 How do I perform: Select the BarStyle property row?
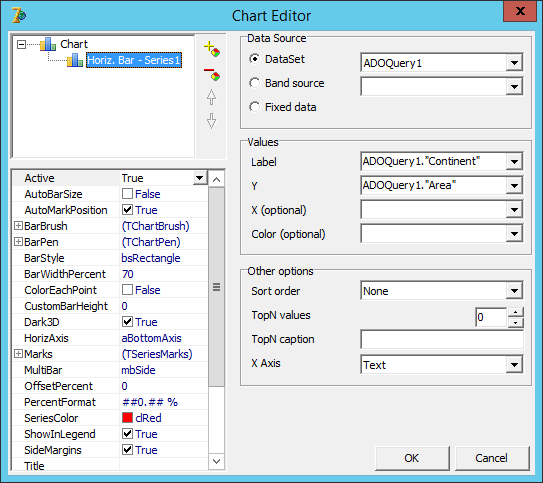click(x=110, y=258)
